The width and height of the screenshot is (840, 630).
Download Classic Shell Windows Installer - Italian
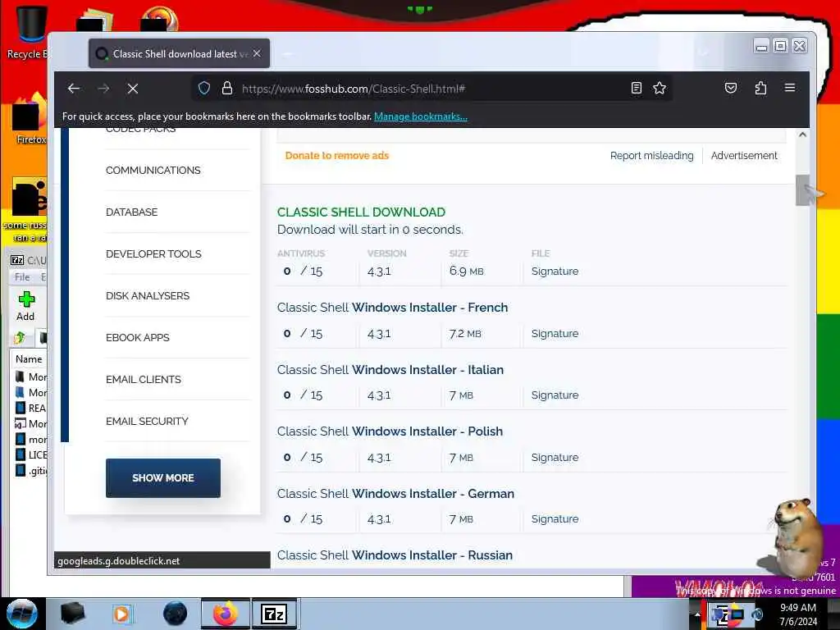(x=390, y=370)
